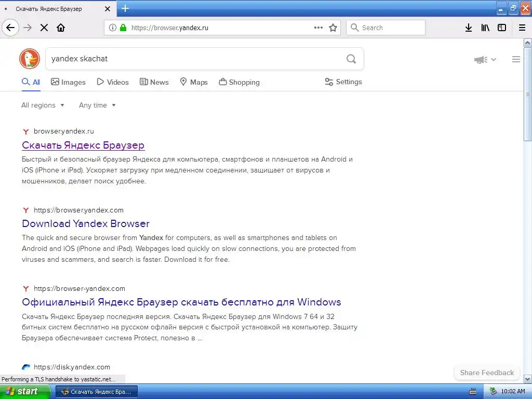Click the DuckDuckGo duck logo

tap(30, 59)
